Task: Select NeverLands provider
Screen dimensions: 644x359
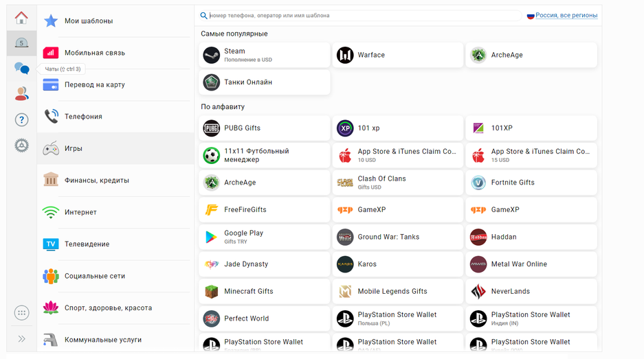Action: point(531,291)
